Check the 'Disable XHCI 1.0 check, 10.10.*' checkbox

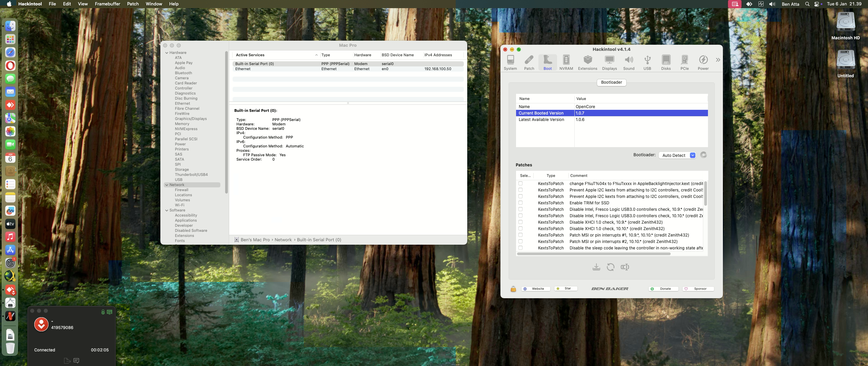(520, 228)
